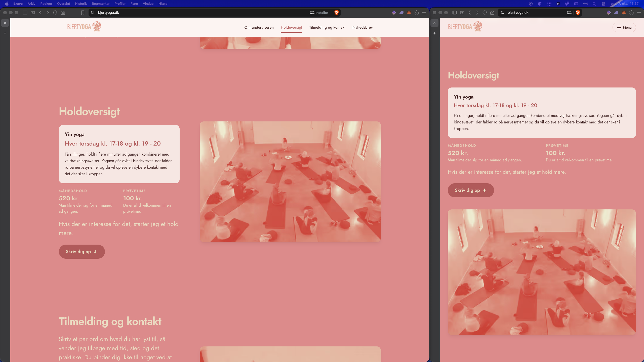
Task: Open the Menu button on the right mobile site
Action: (x=624, y=27)
